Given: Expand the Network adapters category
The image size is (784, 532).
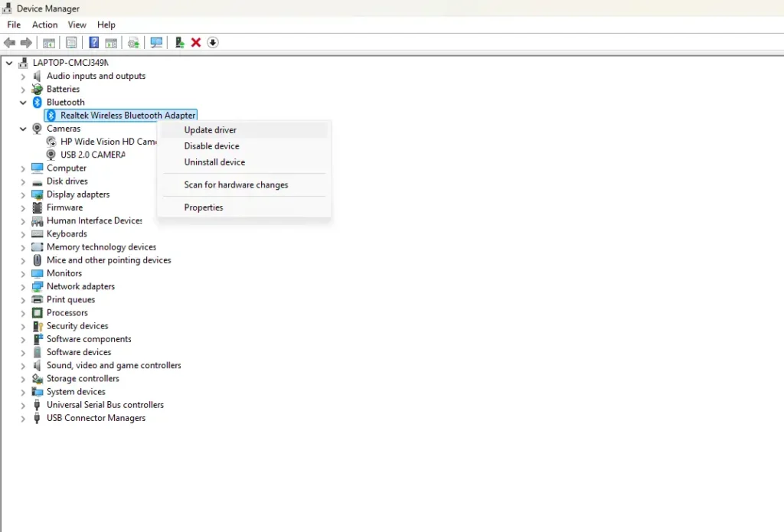Looking at the screenshot, I should click(x=23, y=287).
